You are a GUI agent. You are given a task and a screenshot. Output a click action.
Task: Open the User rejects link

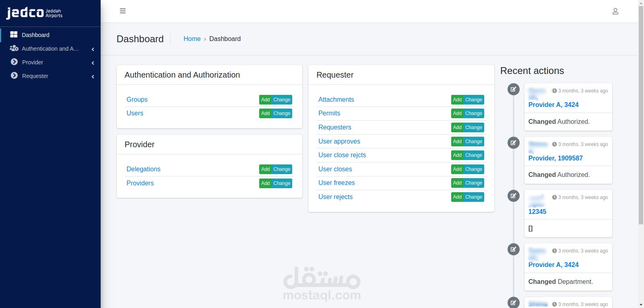(335, 197)
